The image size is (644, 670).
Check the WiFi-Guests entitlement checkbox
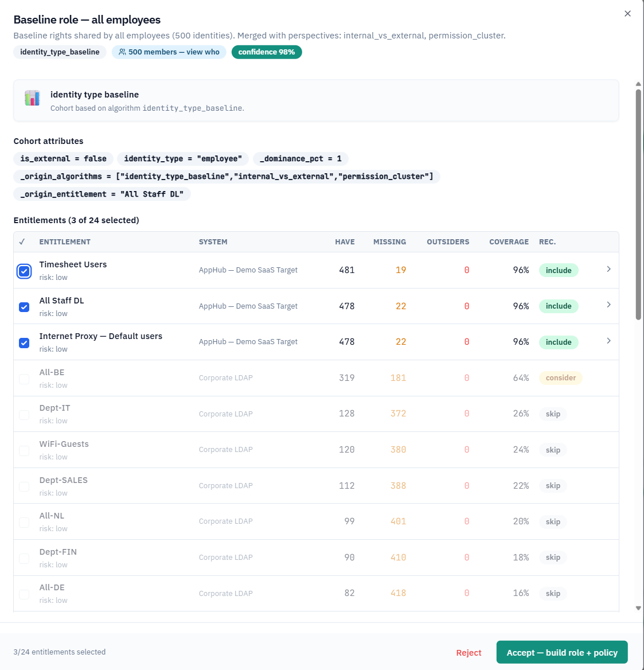(24, 450)
